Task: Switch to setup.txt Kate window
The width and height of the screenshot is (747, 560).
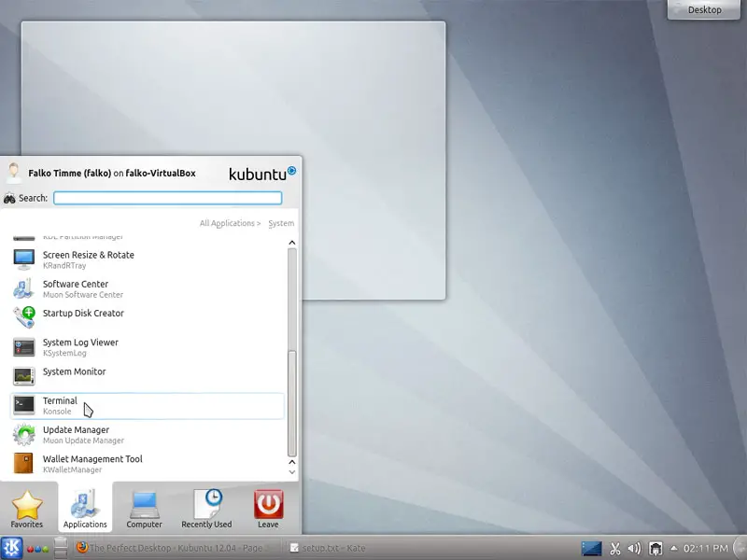Action: (x=329, y=548)
